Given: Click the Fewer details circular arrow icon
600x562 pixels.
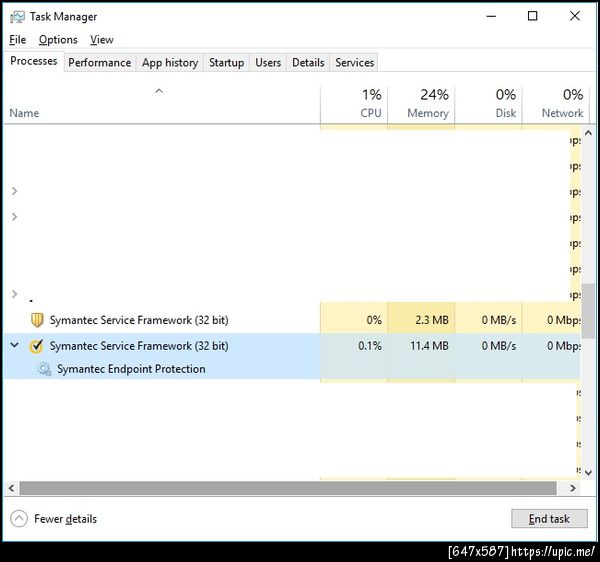Looking at the screenshot, I should pos(19,519).
